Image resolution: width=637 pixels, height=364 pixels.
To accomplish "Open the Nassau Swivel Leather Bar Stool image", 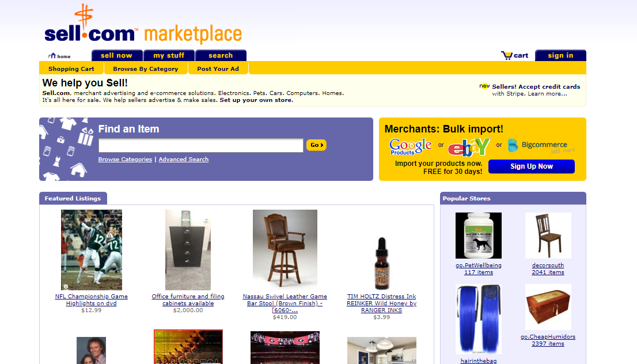I will click(x=285, y=249).
